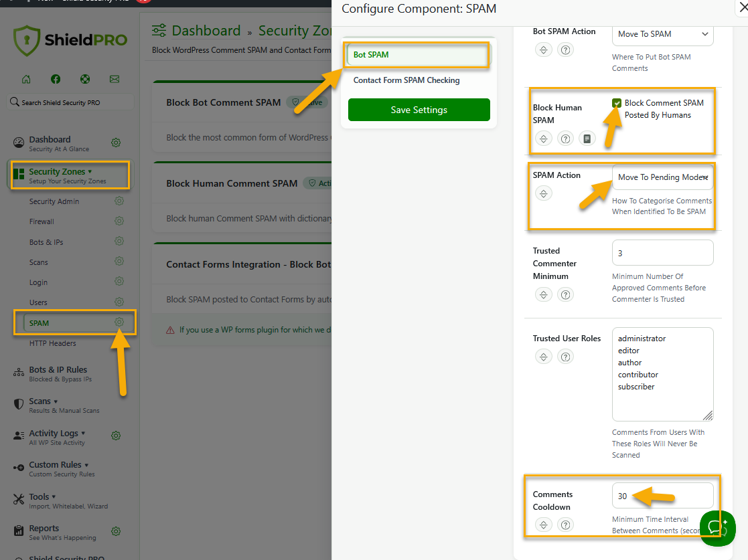This screenshot has height=560, width=748.
Task: Click Save Settings button
Action: coord(419,110)
